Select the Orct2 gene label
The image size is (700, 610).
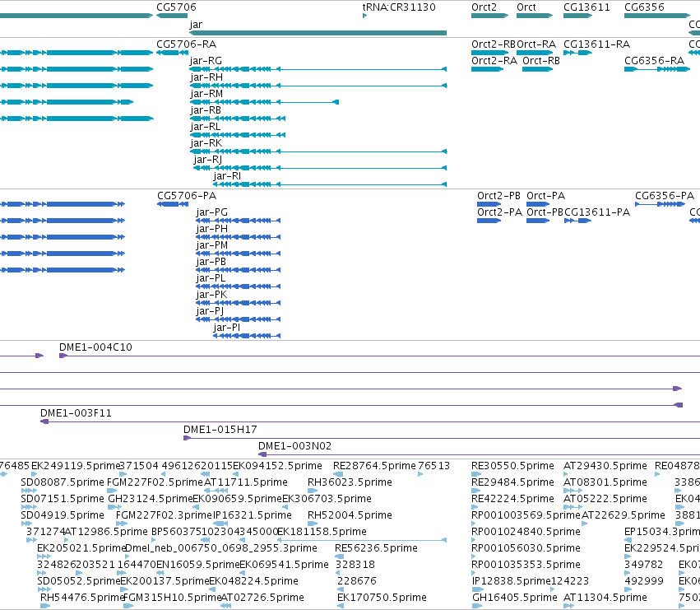tap(484, 7)
